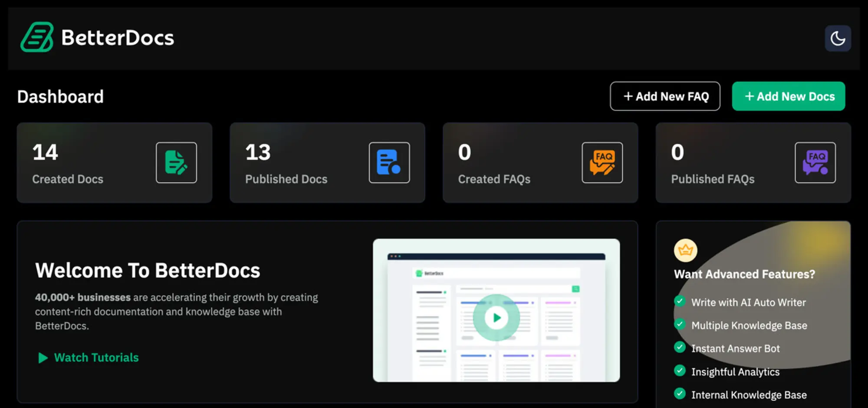Select the Created FAQs label
This screenshot has height=408, width=868.
(494, 179)
